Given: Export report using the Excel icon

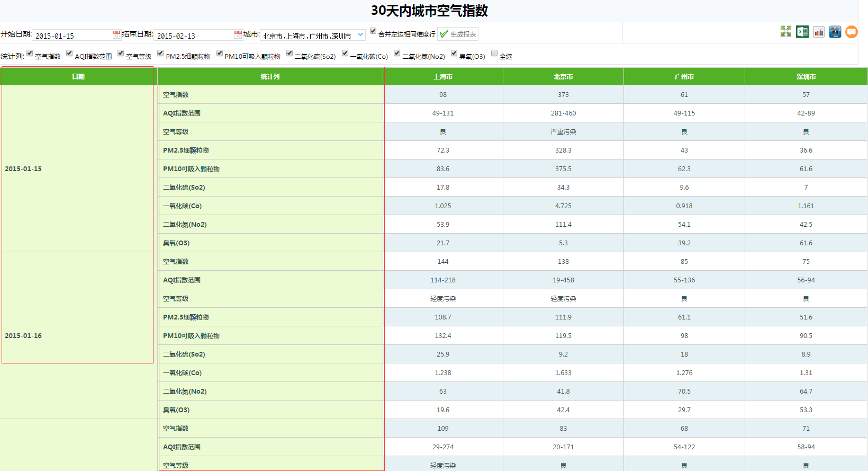Looking at the screenshot, I should 802,32.
